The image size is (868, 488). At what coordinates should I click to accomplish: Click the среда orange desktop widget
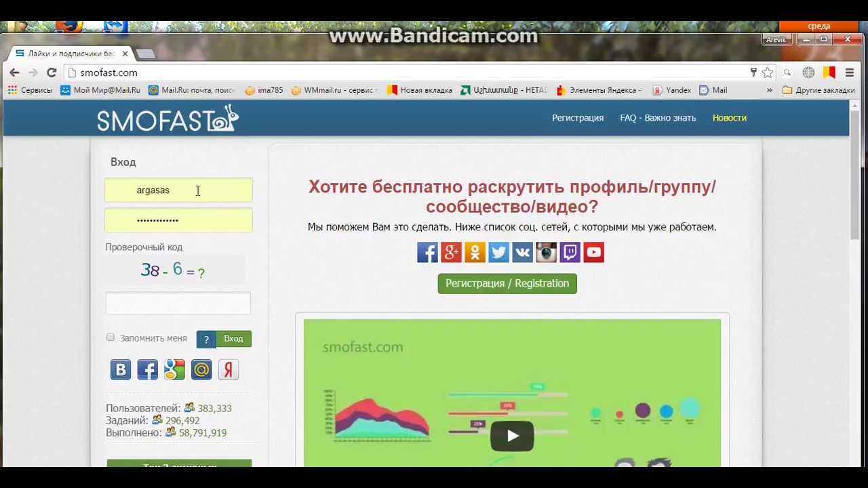819,26
